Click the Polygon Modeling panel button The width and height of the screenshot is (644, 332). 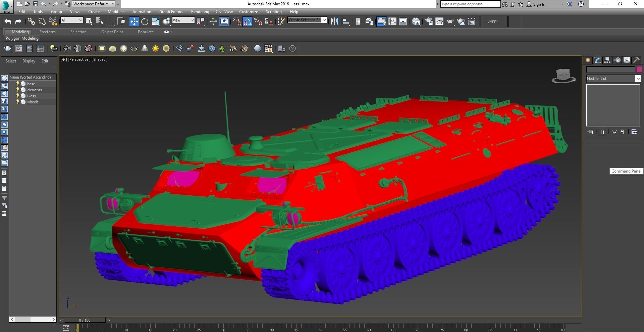point(22,38)
